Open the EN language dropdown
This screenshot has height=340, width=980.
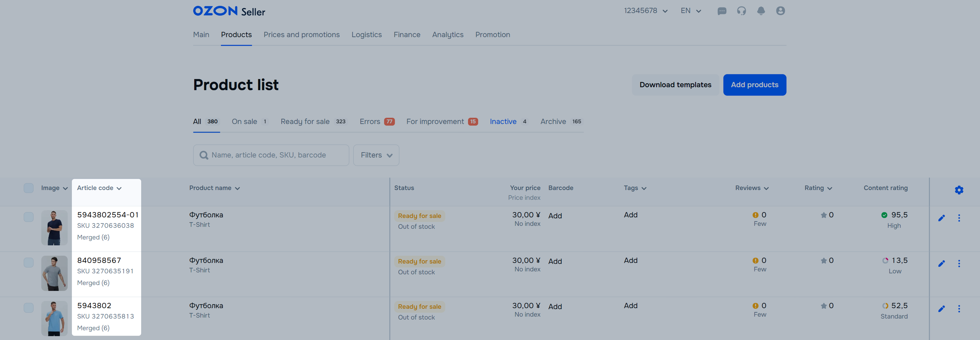(691, 11)
